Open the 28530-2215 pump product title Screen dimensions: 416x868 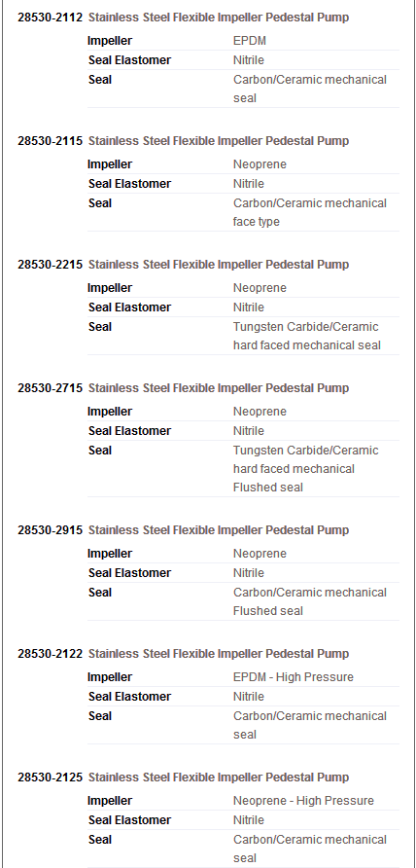pos(219,264)
